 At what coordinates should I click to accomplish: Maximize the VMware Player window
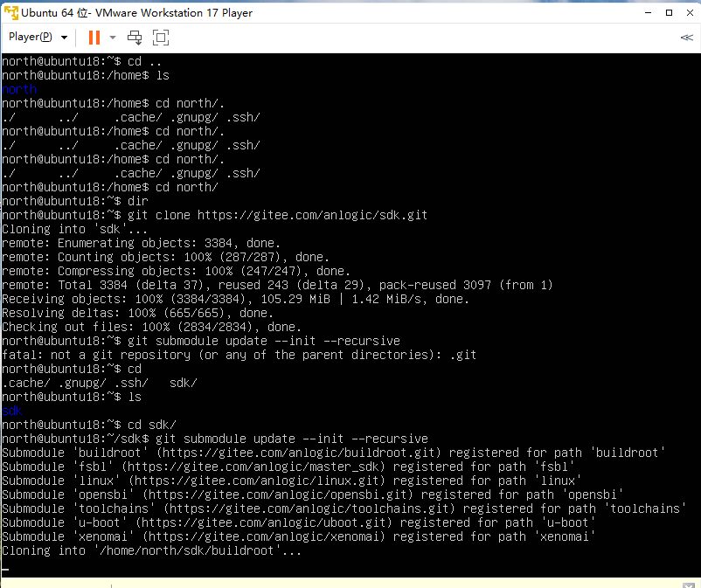point(670,13)
